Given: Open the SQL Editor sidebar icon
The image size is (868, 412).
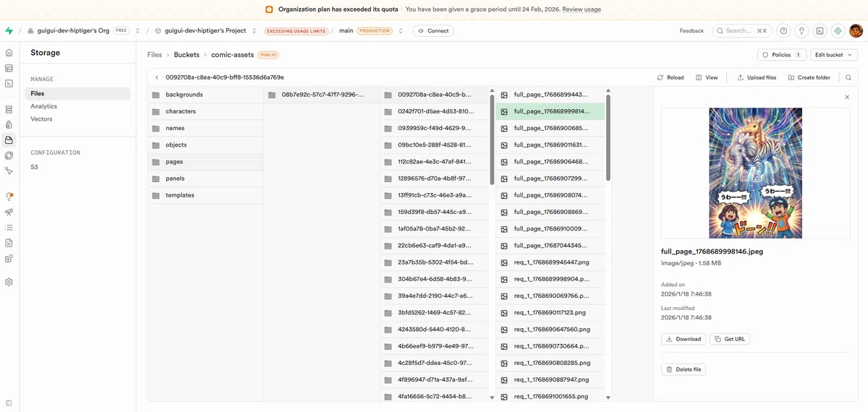Looking at the screenshot, I should coord(9,83).
